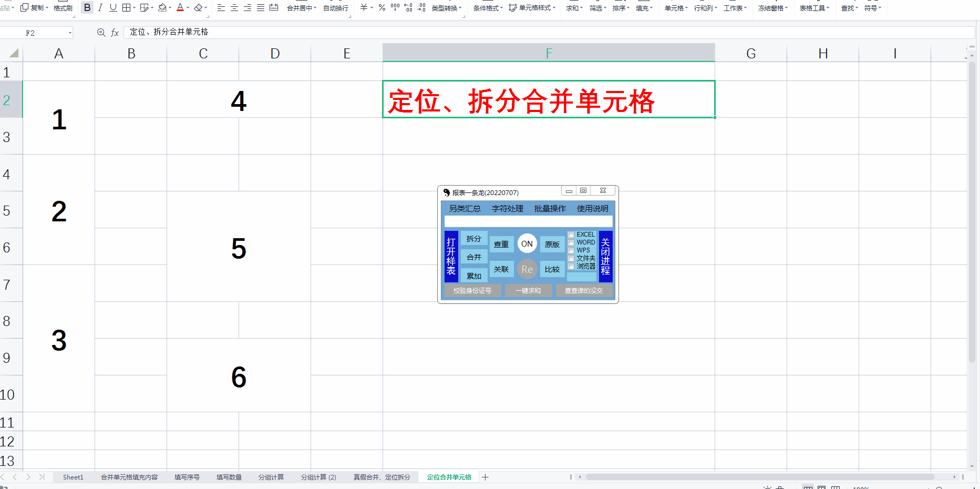Go to first sheet tab arrow
The width and height of the screenshot is (980, 489).
coord(2,477)
